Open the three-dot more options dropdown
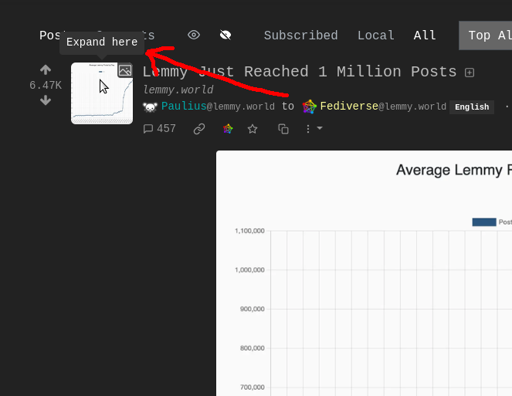This screenshot has width=512, height=396. pos(314,129)
